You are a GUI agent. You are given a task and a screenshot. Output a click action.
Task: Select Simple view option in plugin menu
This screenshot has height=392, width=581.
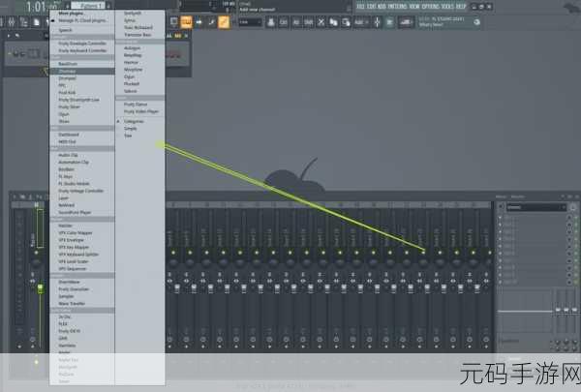(131, 129)
